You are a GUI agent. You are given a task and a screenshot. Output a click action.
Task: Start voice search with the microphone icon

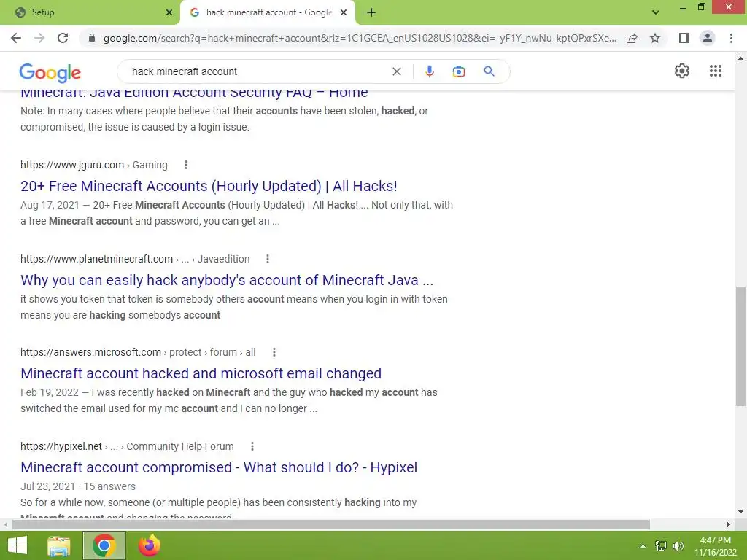point(429,71)
